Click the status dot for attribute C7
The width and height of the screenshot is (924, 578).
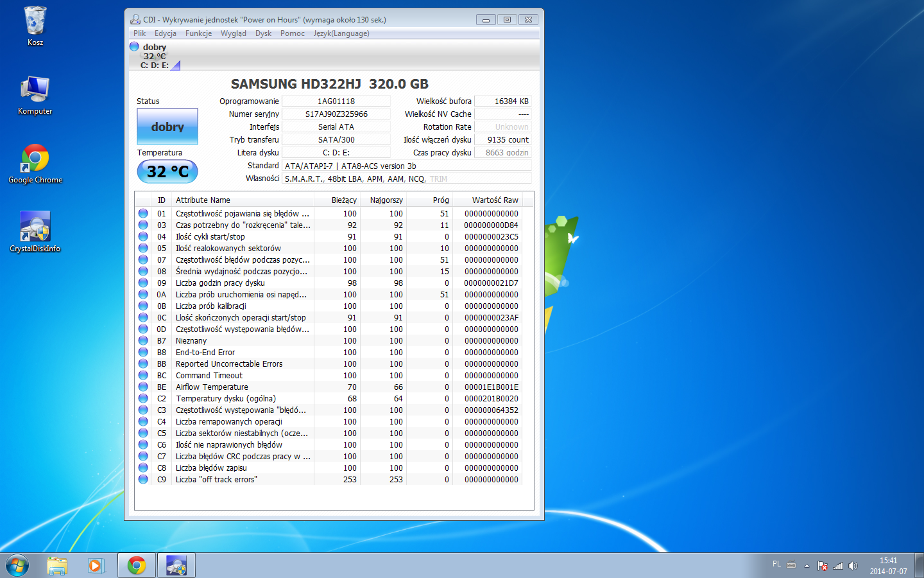click(x=143, y=456)
